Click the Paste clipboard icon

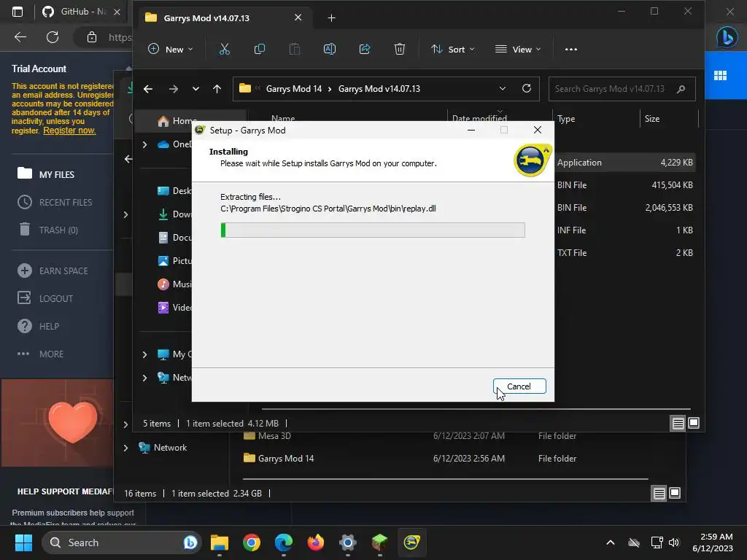(x=295, y=49)
